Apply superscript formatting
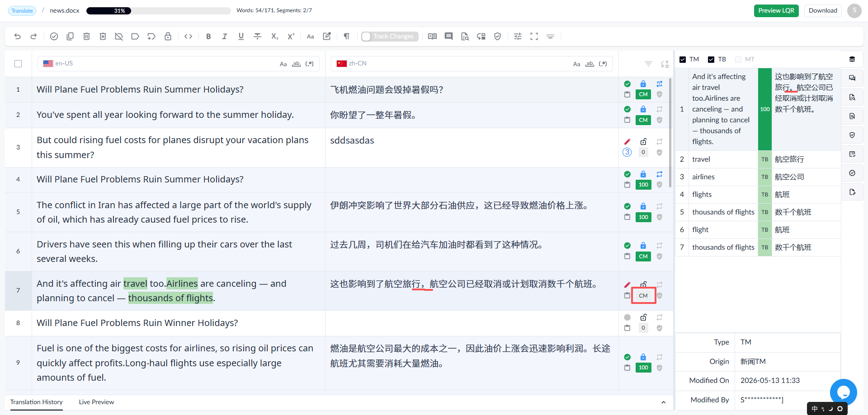Screen dimensions: 868x415 point(291,37)
